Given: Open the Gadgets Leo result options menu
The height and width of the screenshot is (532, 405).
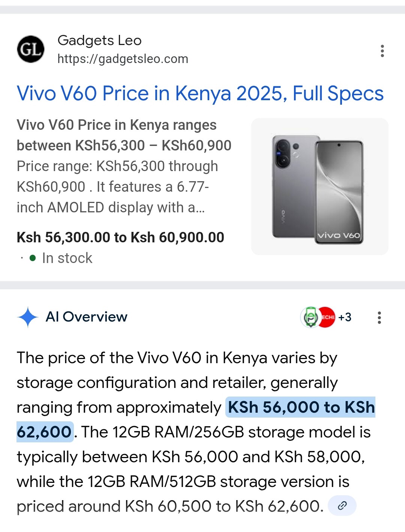Looking at the screenshot, I should [382, 51].
